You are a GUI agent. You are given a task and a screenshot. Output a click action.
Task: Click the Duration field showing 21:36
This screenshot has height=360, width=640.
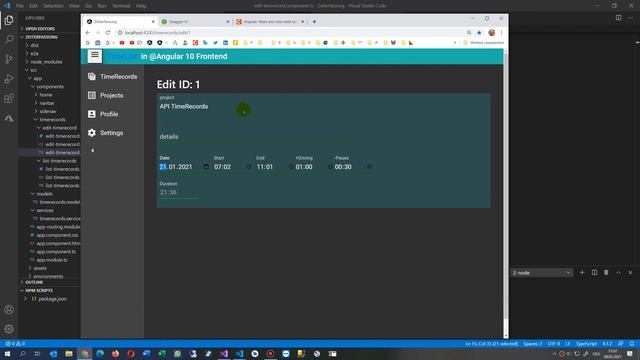click(x=179, y=192)
